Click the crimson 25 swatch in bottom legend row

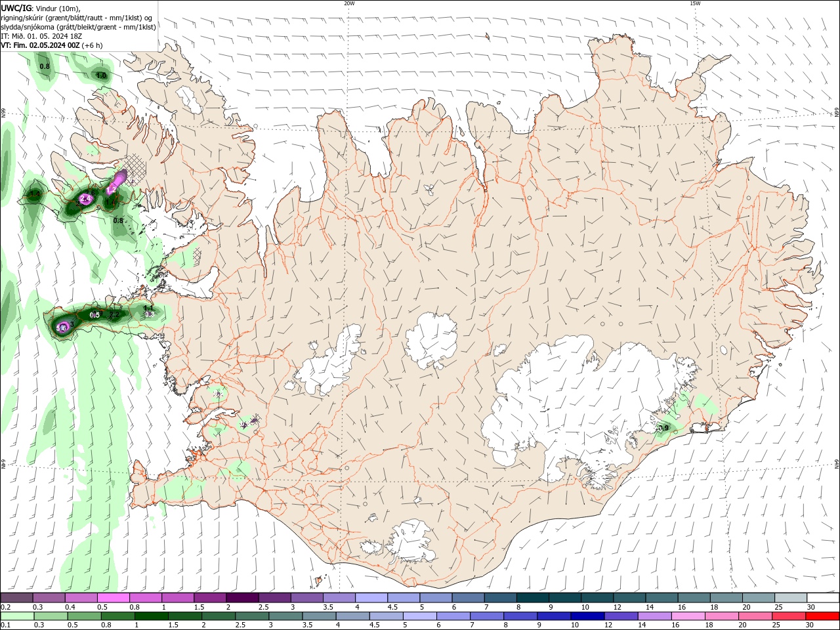[788, 616]
